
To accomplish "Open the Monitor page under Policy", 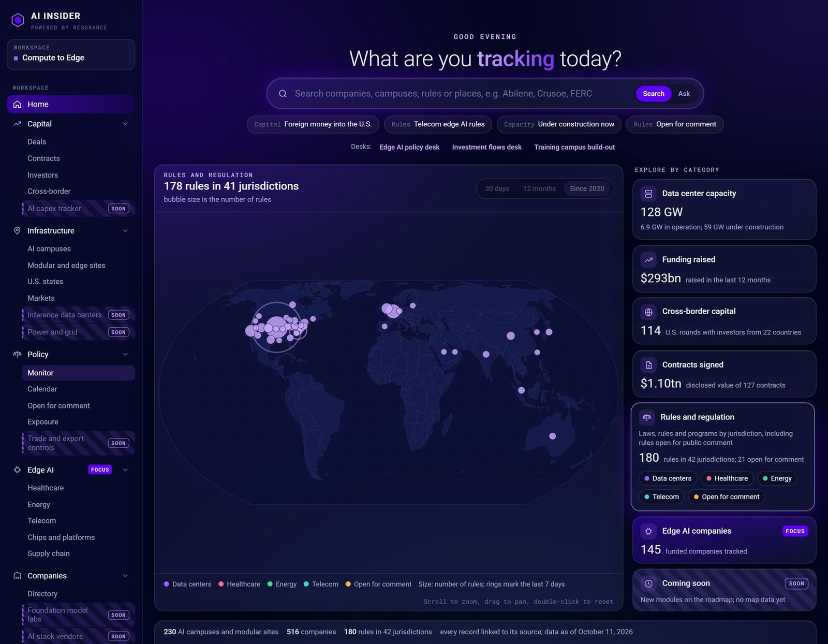I will tap(78, 373).
